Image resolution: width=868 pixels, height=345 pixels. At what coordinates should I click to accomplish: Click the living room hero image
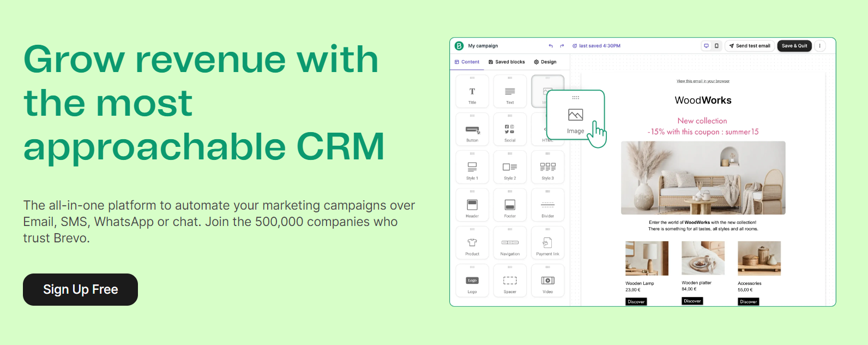(x=703, y=178)
